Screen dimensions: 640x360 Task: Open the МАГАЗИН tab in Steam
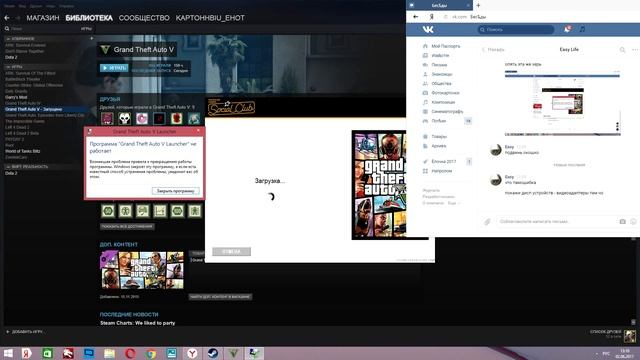tap(43, 18)
